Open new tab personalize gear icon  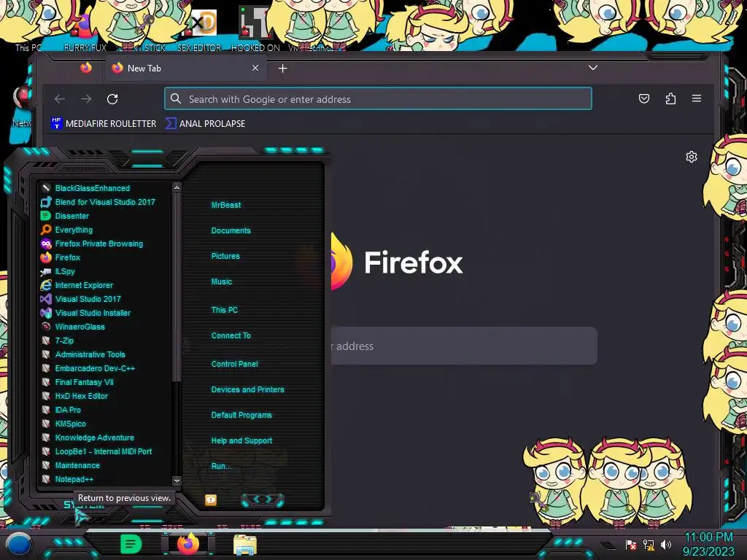point(692,157)
